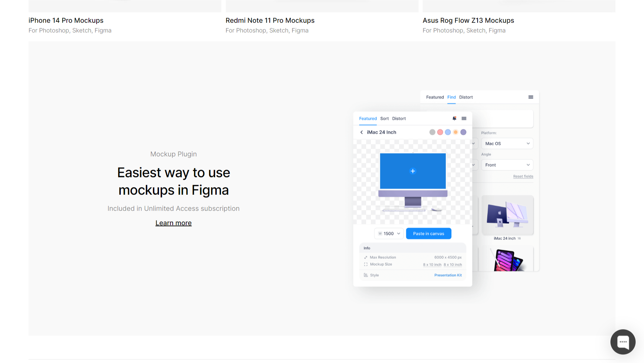Open iPhone 14 Pro Mockups
This screenshot has height=363, width=644.
click(66, 20)
